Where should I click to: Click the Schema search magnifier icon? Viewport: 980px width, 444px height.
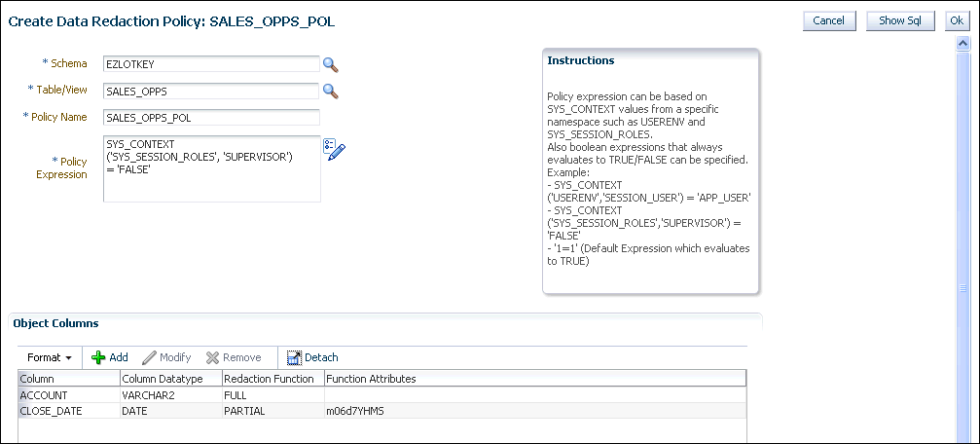330,64
